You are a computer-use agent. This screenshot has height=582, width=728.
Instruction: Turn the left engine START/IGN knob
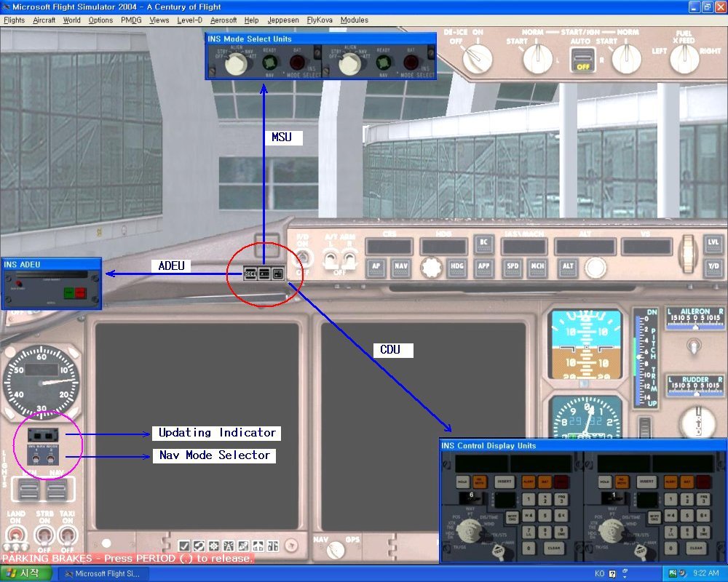coord(538,60)
